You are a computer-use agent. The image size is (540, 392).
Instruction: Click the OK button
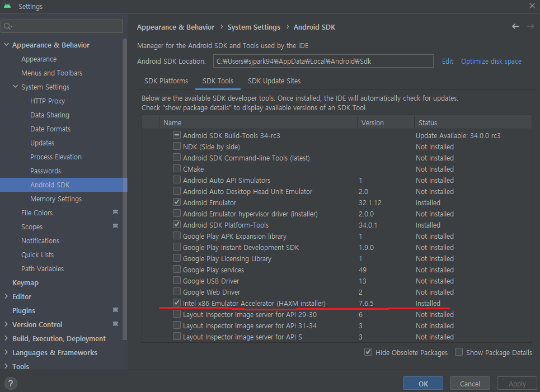(x=423, y=384)
